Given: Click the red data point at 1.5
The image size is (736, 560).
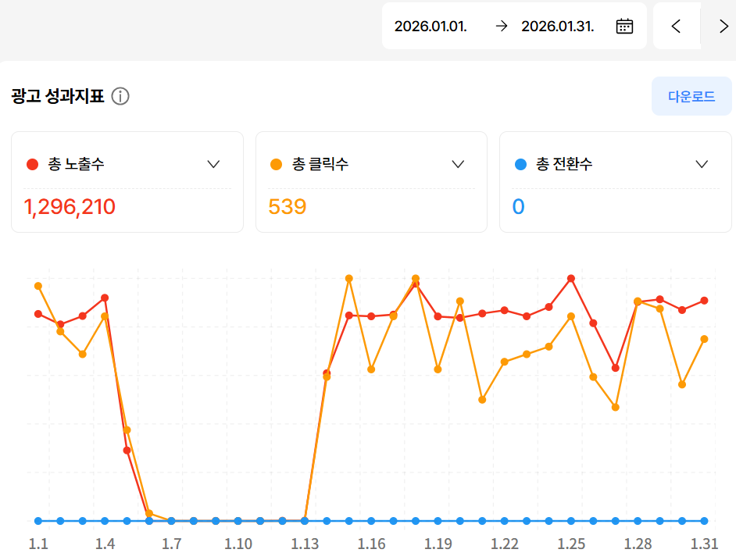Looking at the screenshot, I should 127,450.
